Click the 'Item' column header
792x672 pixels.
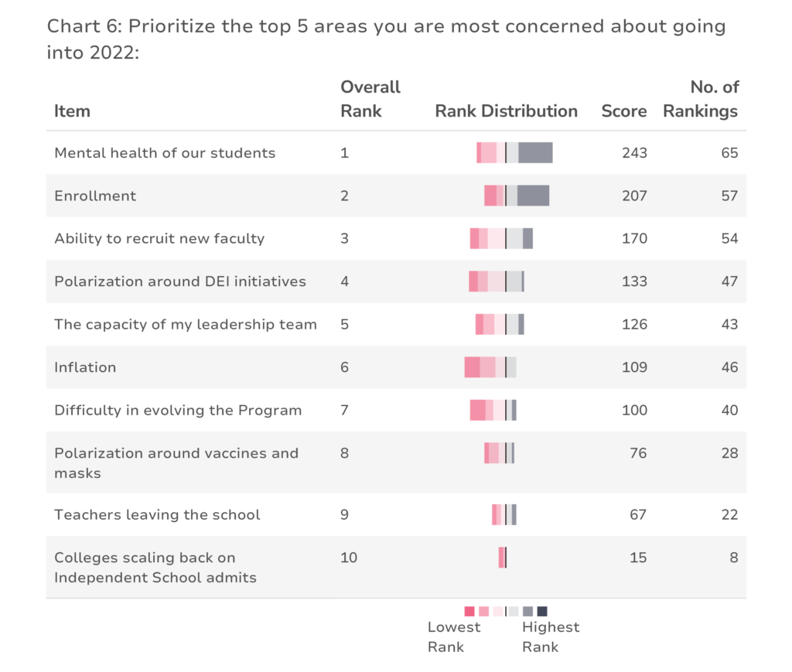click(72, 111)
